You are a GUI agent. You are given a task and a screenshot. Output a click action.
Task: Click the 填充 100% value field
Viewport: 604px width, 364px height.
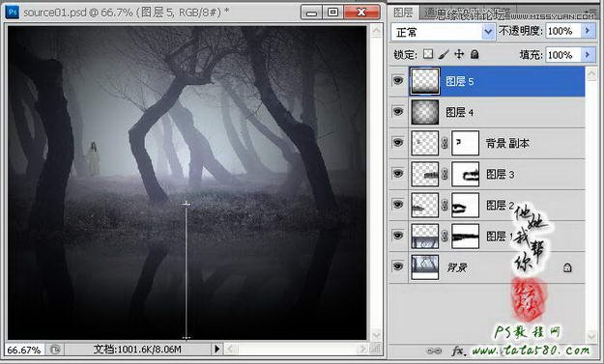point(562,55)
